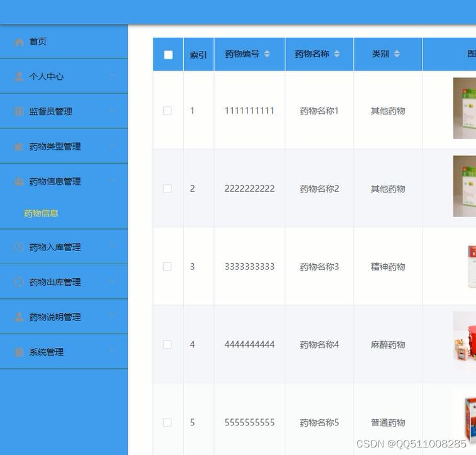Expand the 系统管理 chevron

112,351
